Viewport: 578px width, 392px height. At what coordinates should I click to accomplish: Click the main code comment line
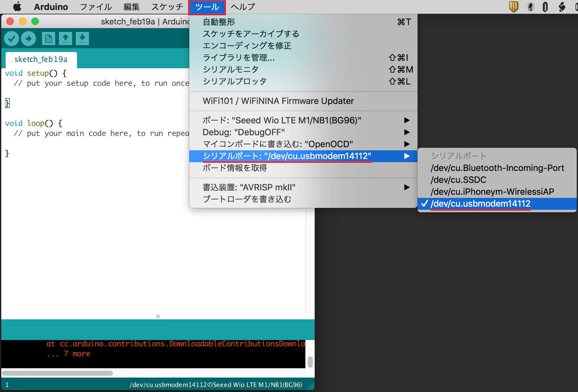pyautogui.click(x=102, y=133)
